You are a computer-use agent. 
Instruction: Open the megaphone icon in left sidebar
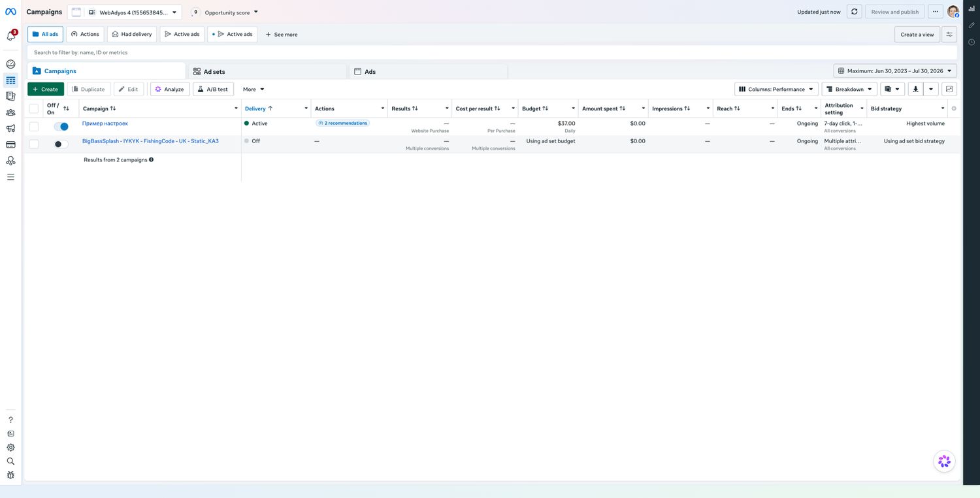[x=10, y=128]
